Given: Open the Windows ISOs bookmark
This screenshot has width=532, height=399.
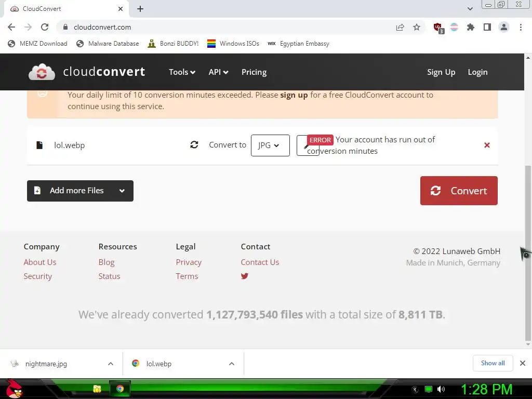Looking at the screenshot, I should click(233, 44).
